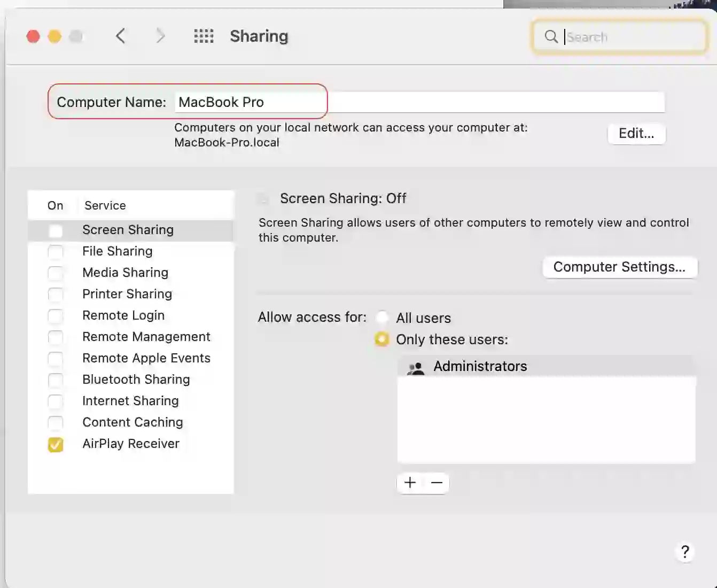Image resolution: width=717 pixels, height=588 pixels.
Task: Enable the File Sharing checkbox
Action: point(56,252)
